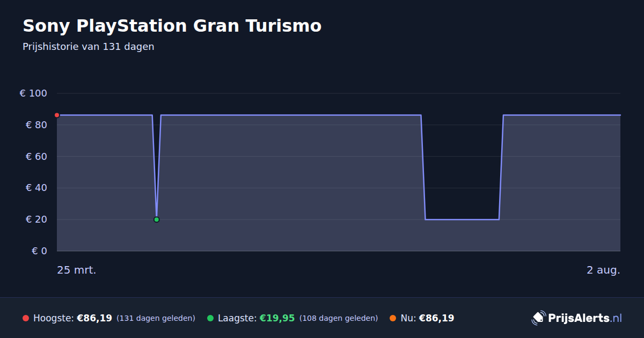Click the € 40 axis label
Viewport: 644px width, 338px height.
point(36,188)
